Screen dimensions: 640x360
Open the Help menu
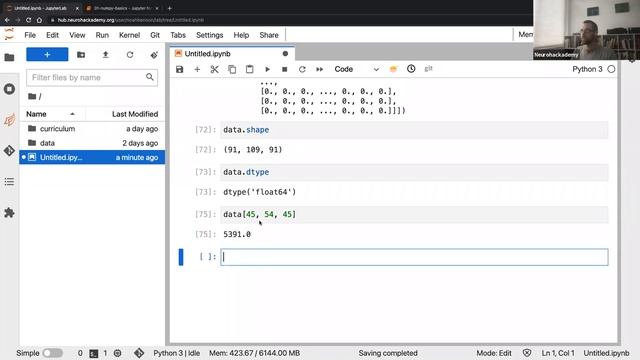pos(241,35)
